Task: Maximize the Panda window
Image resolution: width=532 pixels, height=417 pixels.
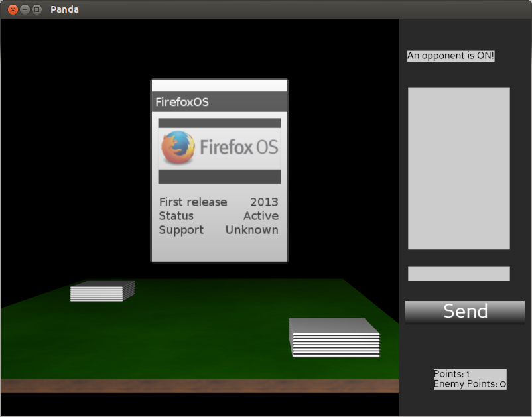Action: (36, 9)
